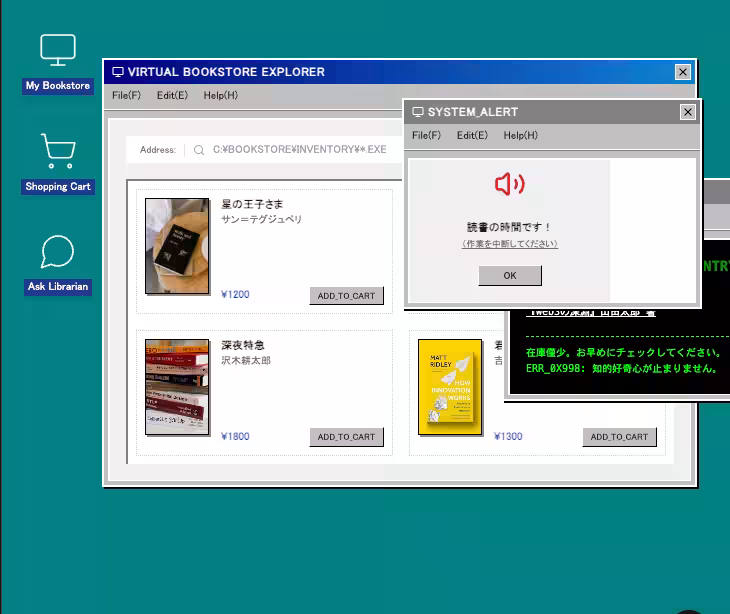Click the 深夜特急 title text
The height and width of the screenshot is (614, 730).
[x=243, y=345]
